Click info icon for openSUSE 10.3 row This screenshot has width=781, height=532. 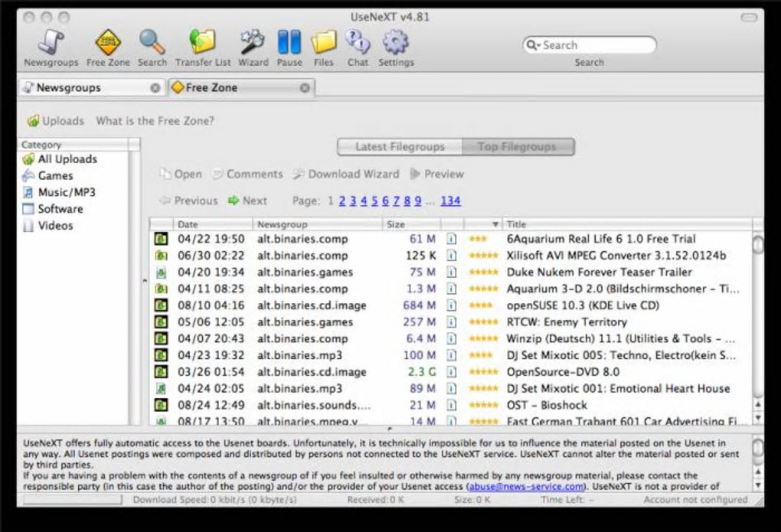(451, 305)
